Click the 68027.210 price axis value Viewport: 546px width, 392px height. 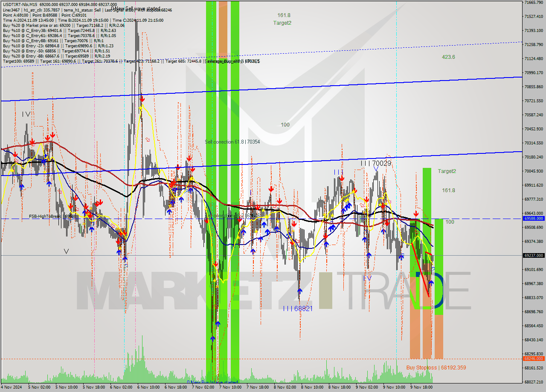coord(534,382)
